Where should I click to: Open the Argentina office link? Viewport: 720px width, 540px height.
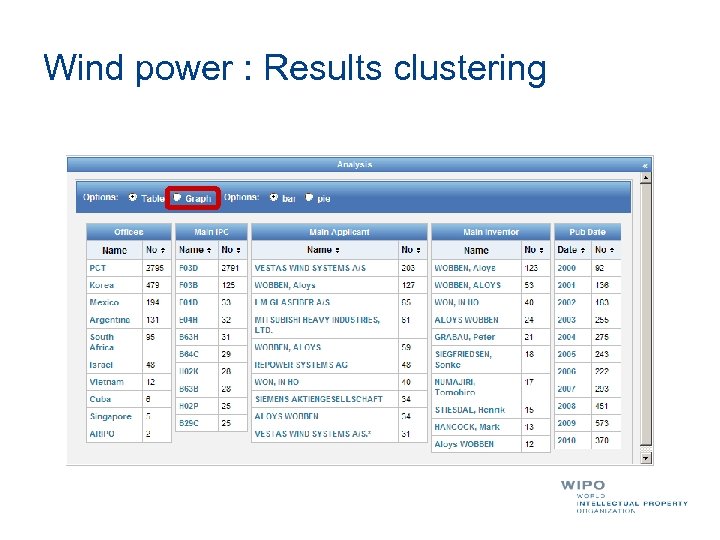110,320
